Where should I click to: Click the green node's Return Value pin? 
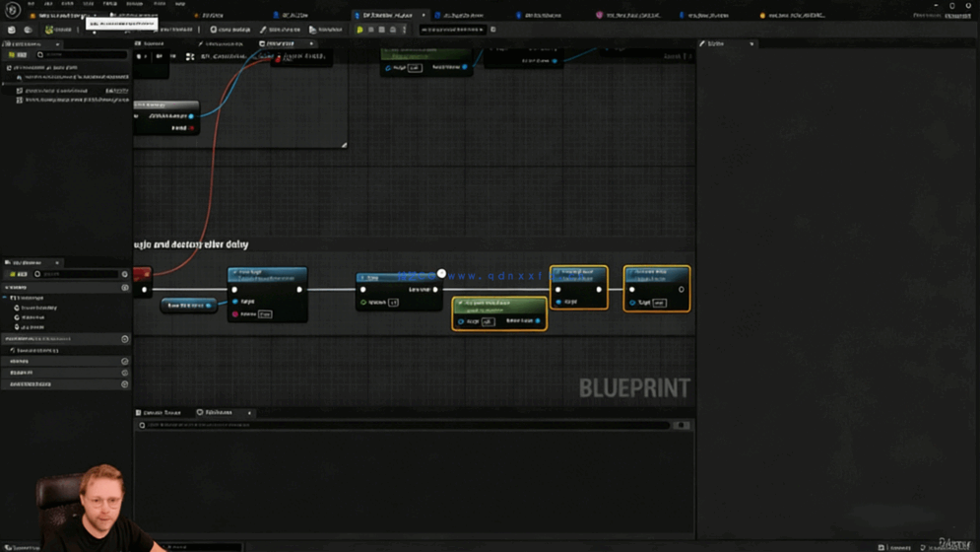538,321
